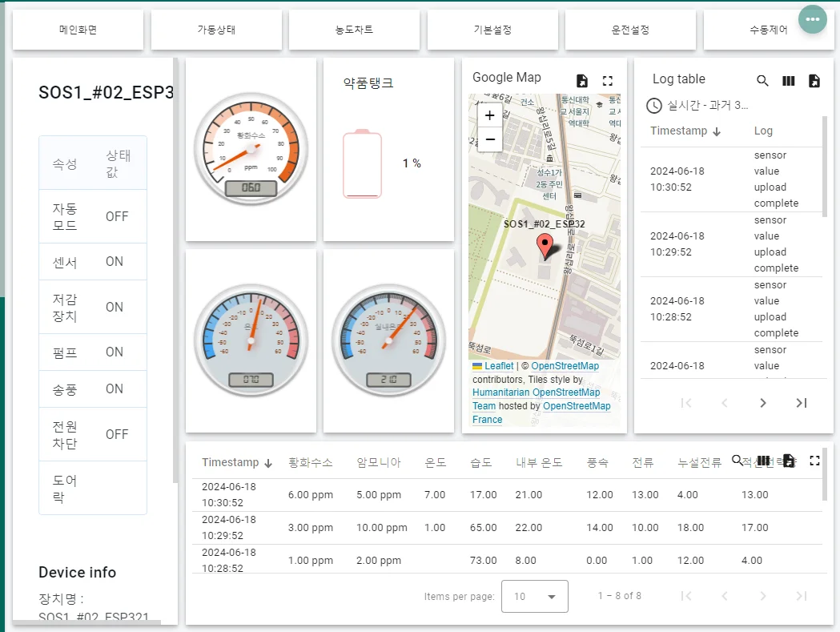Select the 10:29:52 log entry

(731, 244)
